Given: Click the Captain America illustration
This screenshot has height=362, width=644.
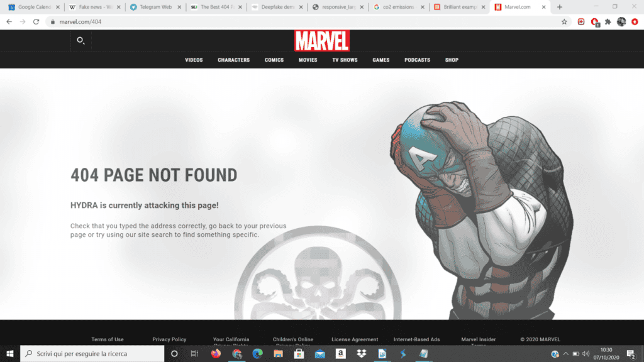Looking at the screenshot, I should click(x=481, y=210).
